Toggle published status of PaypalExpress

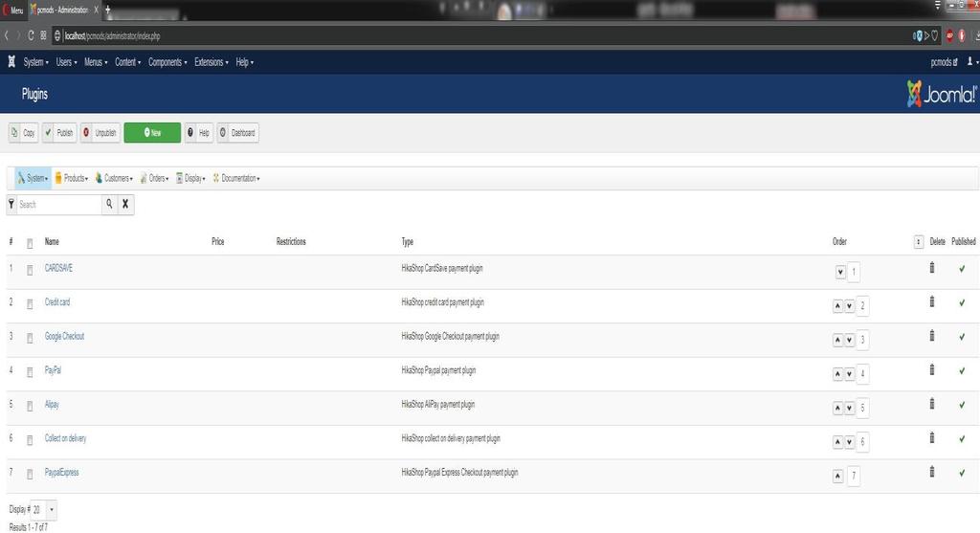pos(962,473)
